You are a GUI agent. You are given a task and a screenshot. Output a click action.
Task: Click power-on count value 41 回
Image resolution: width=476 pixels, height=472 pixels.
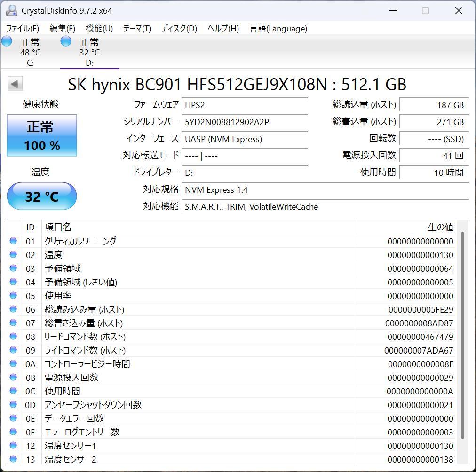point(434,156)
